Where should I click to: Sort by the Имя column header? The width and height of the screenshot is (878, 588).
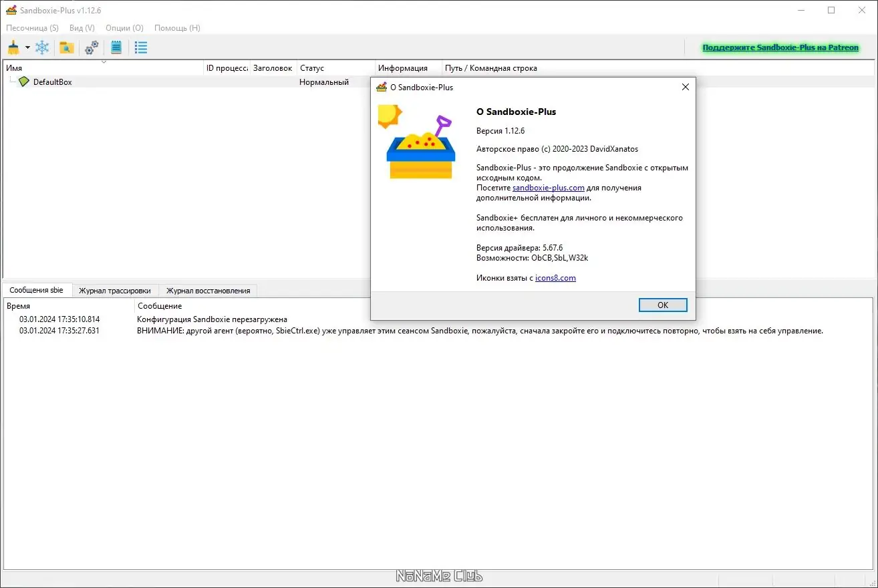[104, 67]
